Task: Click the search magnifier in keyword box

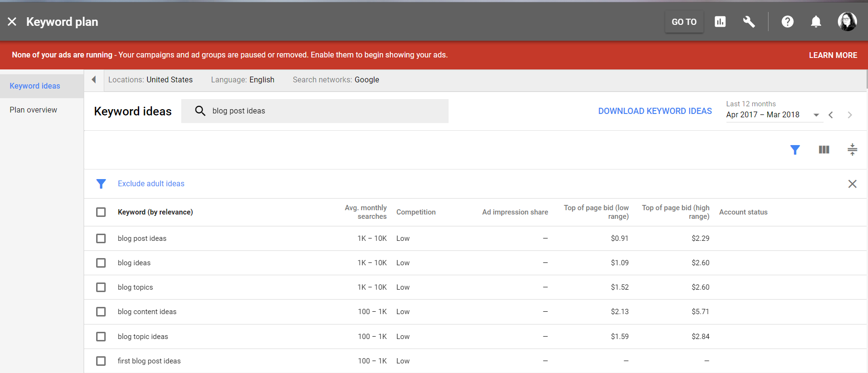Action: click(200, 111)
